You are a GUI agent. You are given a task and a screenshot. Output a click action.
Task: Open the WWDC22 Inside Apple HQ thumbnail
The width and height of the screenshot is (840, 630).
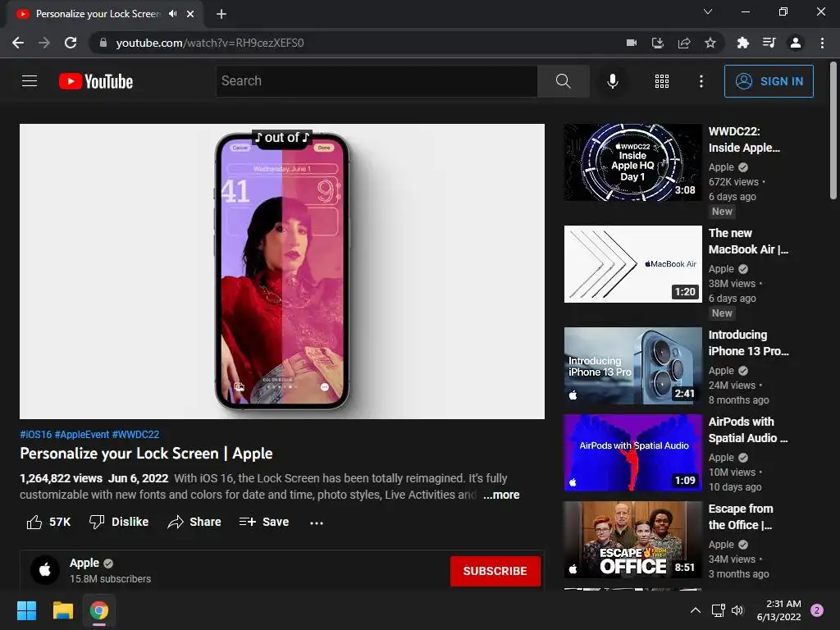click(632, 162)
